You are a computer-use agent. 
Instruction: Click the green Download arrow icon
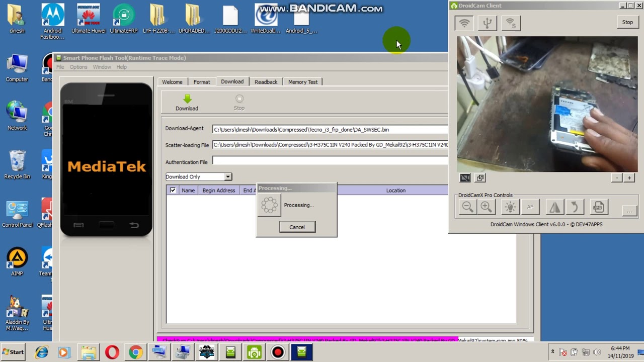pyautogui.click(x=187, y=99)
